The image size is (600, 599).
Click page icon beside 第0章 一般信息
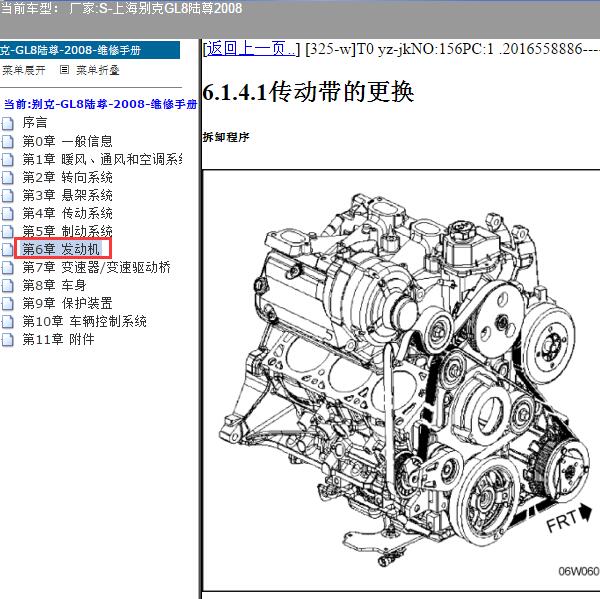click(x=7, y=141)
